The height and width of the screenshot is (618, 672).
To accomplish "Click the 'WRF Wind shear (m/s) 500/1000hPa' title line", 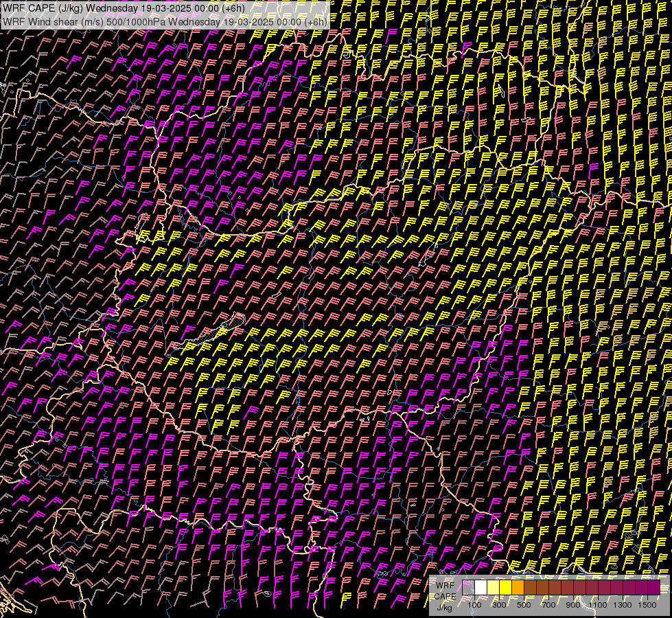I will 165,21.
